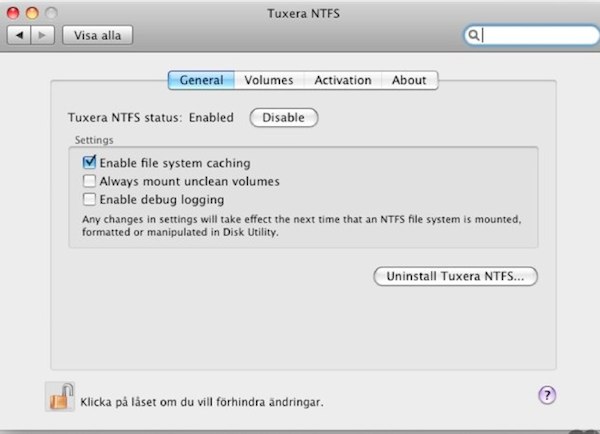This screenshot has height=434, width=600.
Task: Zoom the window with the green button
Action: click(49, 13)
